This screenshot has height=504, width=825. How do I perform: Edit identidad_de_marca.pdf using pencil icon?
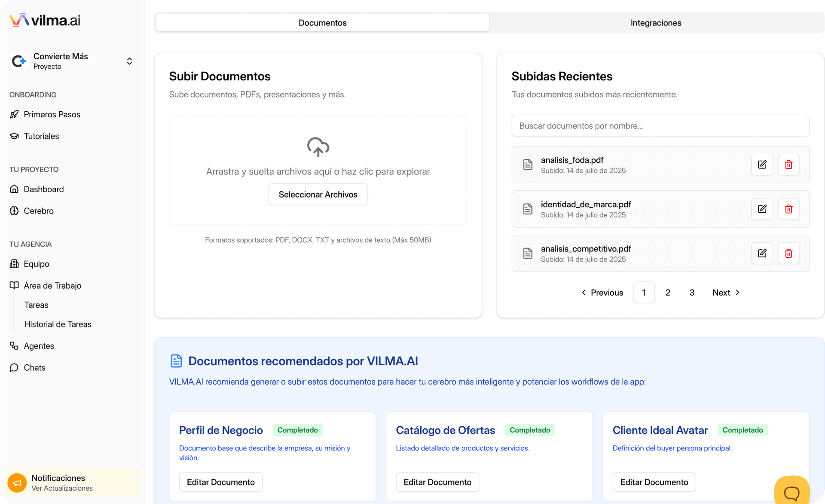[x=762, y=209]
